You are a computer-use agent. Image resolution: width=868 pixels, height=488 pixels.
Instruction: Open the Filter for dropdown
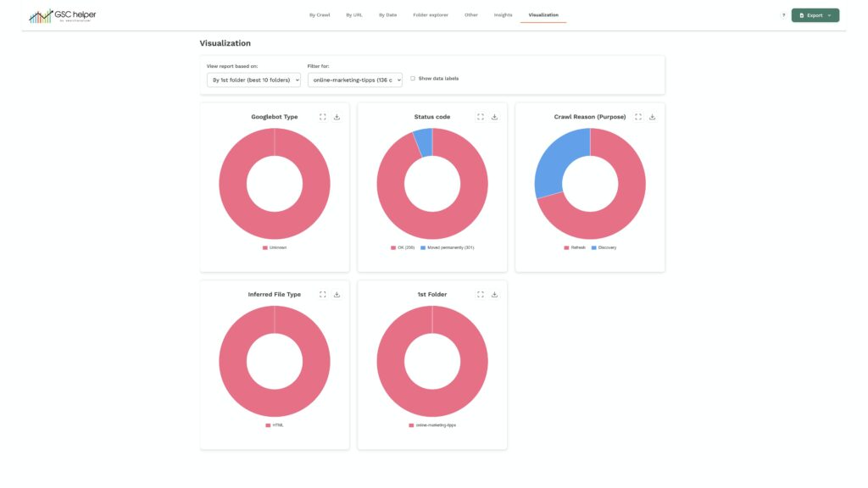point(354,80)
